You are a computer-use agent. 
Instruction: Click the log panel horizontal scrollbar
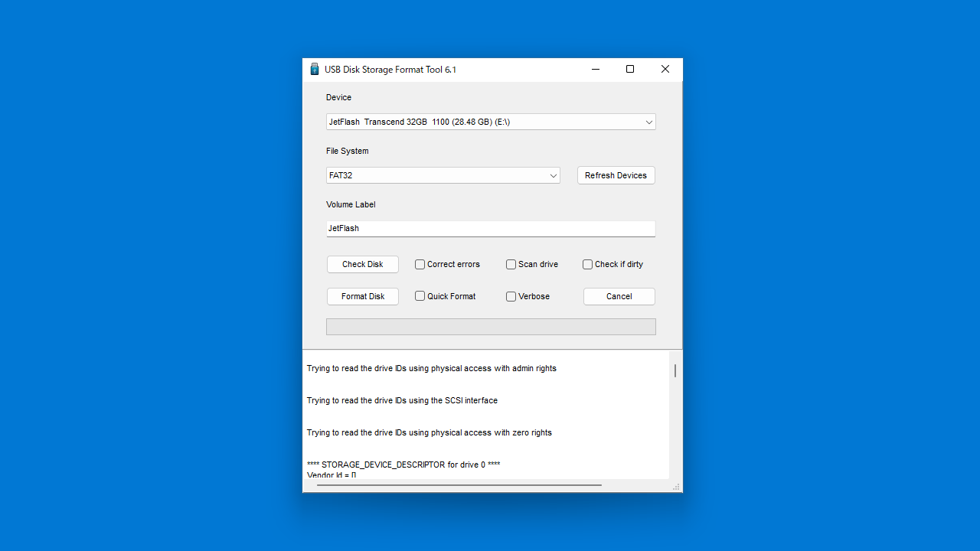point(459,484)
